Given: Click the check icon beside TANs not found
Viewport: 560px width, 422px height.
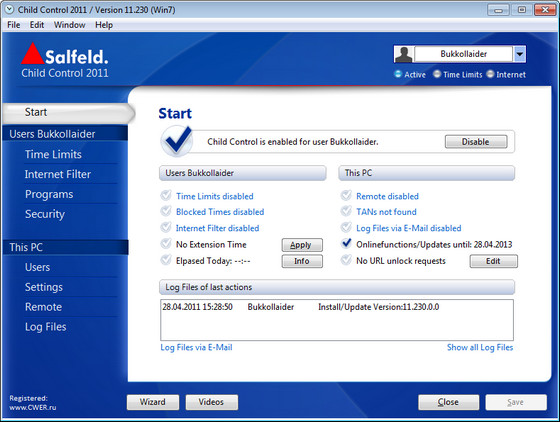Looking at the screenshot, I should pos(346,211).
